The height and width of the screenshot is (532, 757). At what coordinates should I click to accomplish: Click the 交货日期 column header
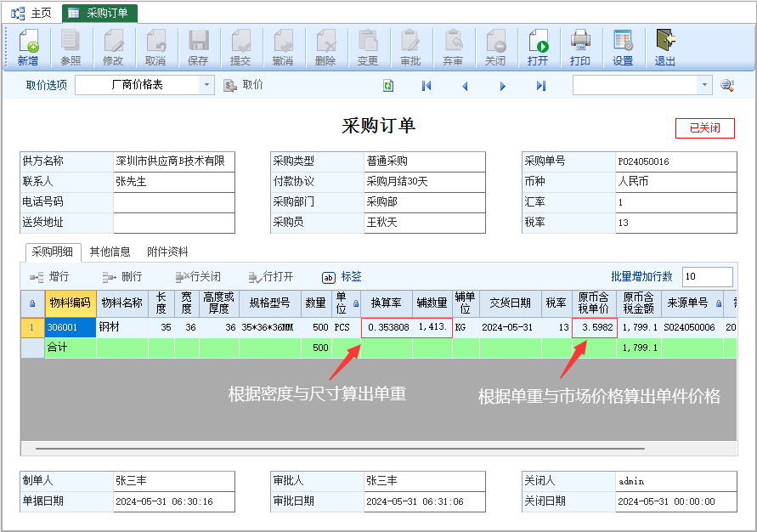click(511, 303)
